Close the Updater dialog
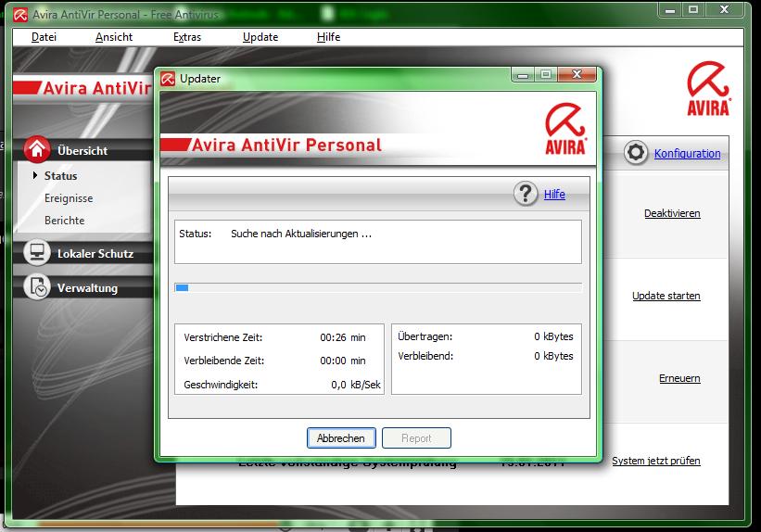 point(577,75)
